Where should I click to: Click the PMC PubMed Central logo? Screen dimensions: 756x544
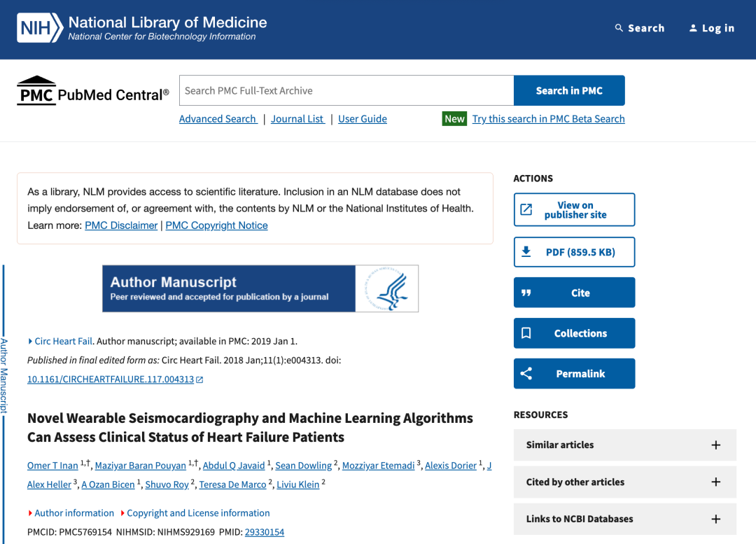[93, 91]
